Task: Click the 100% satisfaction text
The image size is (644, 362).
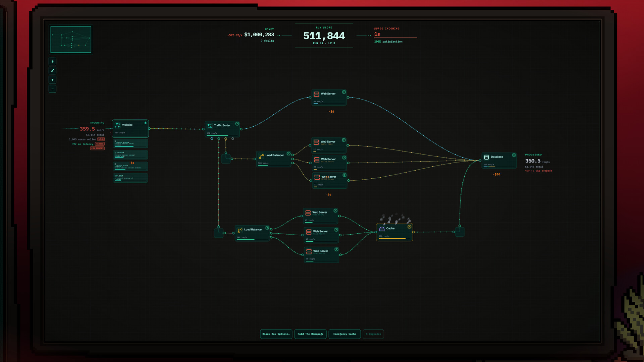Action: (388, 42)
